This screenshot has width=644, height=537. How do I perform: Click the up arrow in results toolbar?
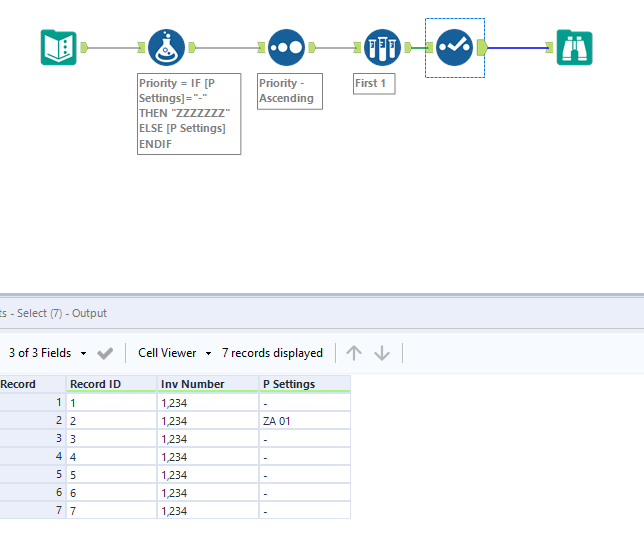(354, 353)
